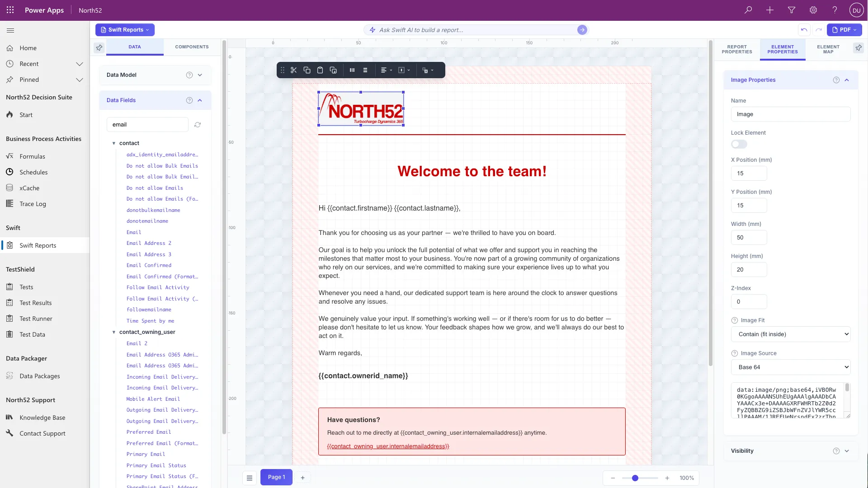Select the Data tab
The height and width of the screenshot is (488, 868).
pyautogui.click(x=135, y=47)
